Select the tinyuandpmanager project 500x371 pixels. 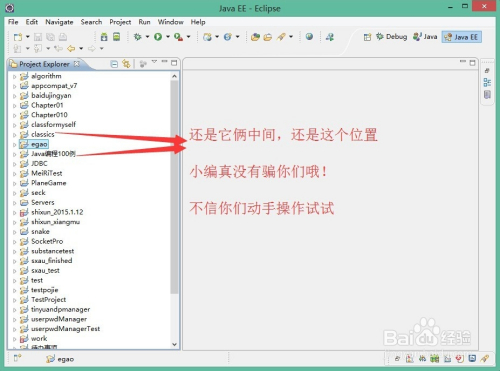(55, 309)
